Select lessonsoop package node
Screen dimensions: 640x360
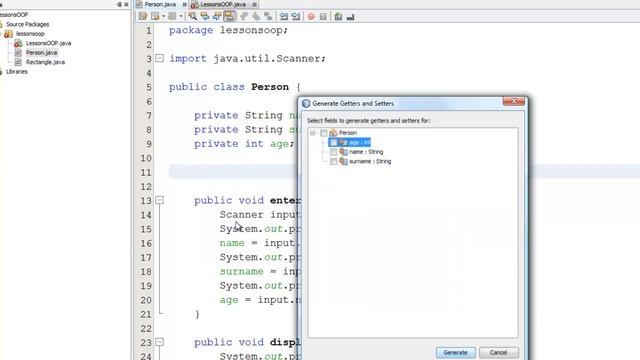[30, 33]
